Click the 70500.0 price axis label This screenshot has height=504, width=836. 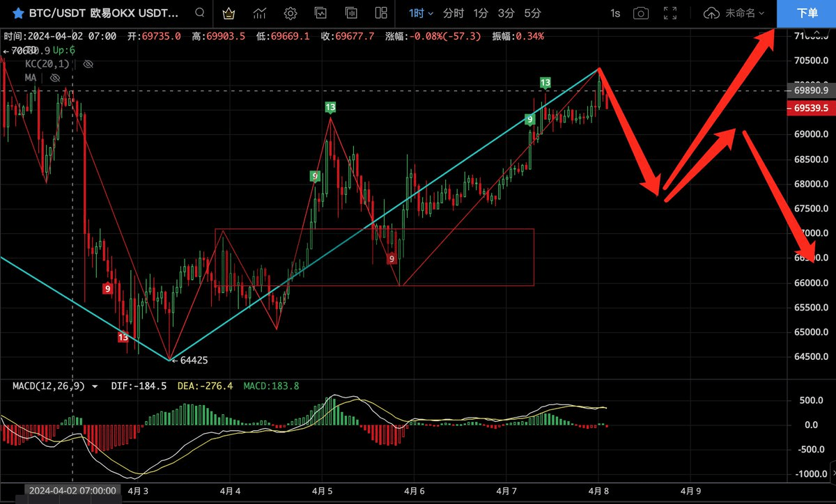tap(810, 61)
